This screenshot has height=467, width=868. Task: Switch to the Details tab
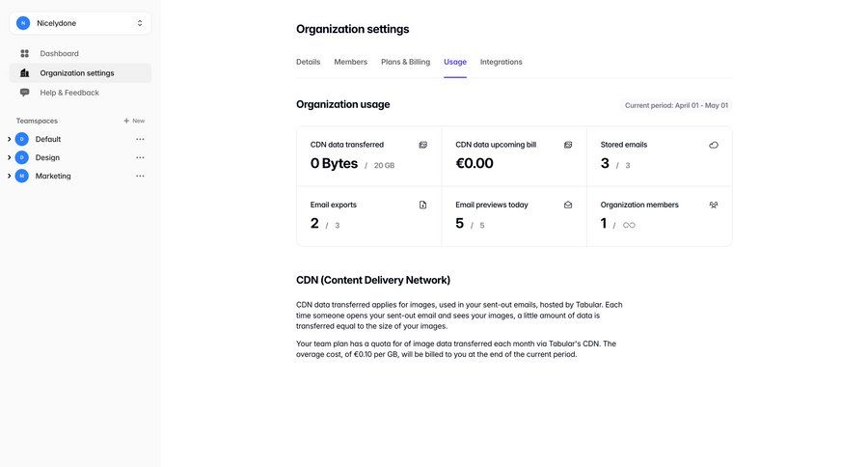308,62
